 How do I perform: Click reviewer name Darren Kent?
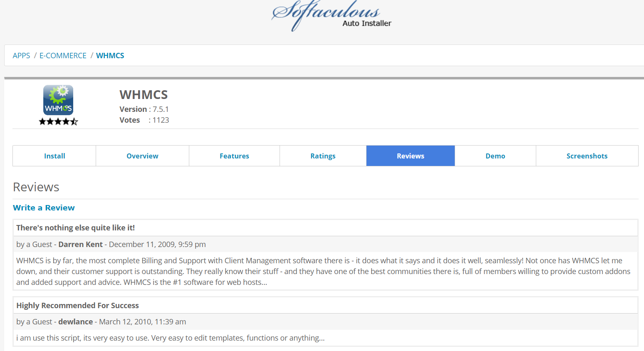click(x=80, y=245)
